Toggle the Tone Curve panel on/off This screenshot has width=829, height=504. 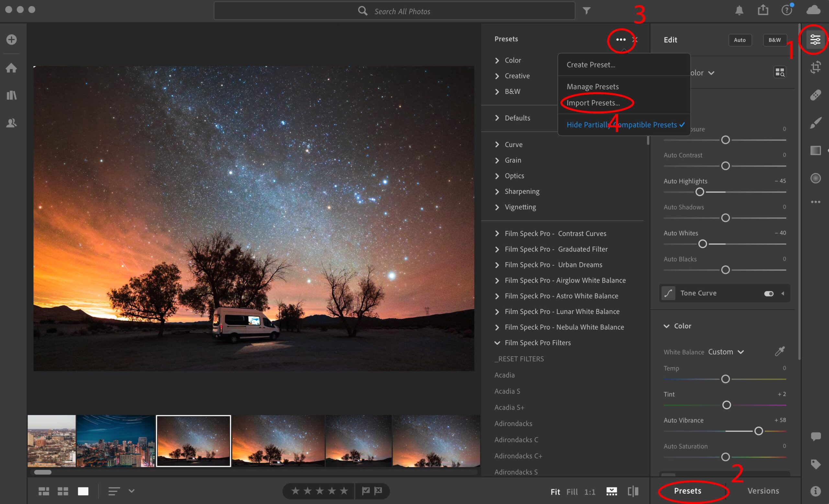coord(768,293)
